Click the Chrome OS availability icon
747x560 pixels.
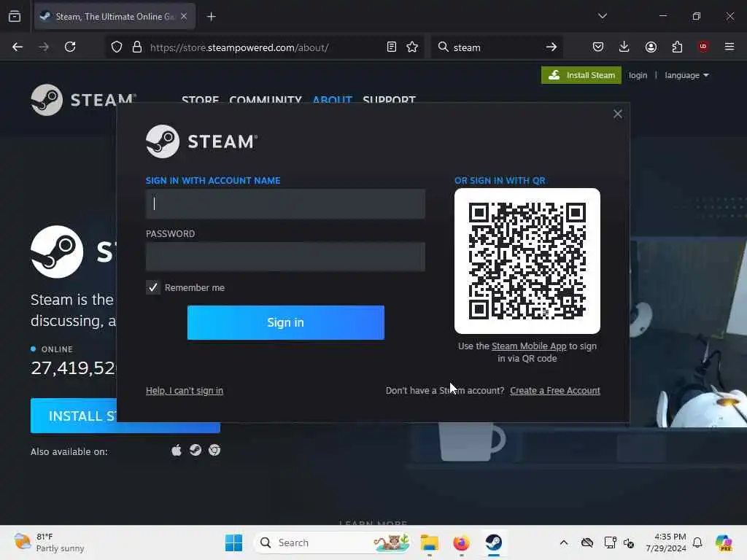coord(214,451)
